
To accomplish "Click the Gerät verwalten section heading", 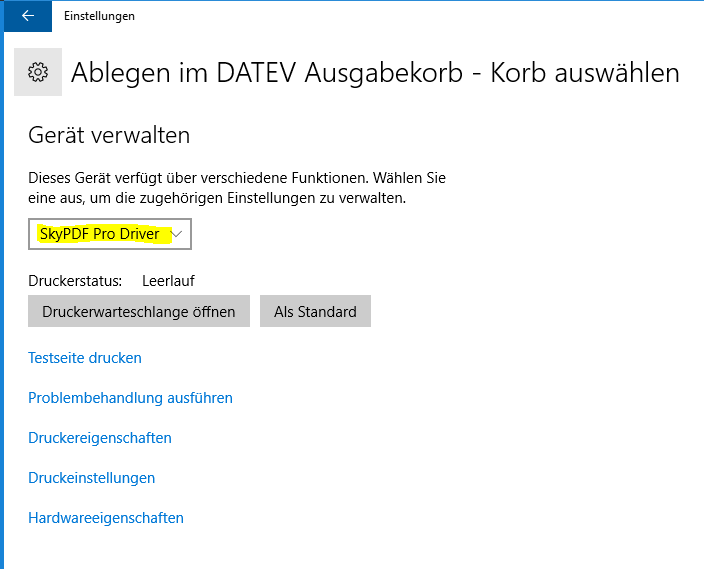I will [109, 135].
